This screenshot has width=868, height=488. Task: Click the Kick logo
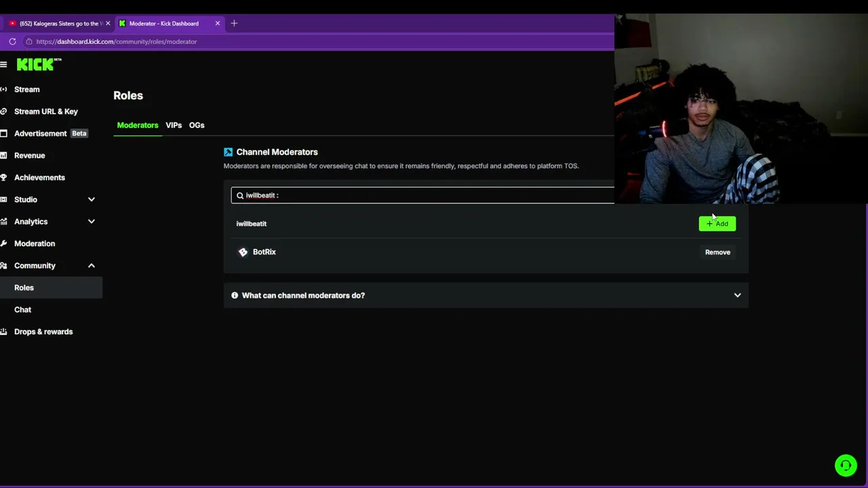[x=39, y=64]
